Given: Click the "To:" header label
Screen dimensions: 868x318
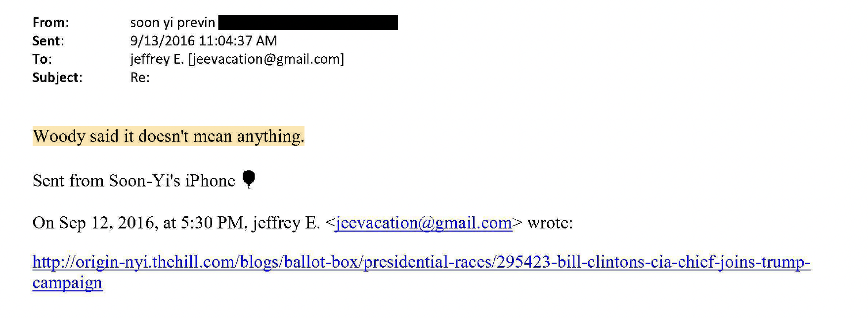Looking at the screenshot, I should pyautogui.click(x=42, y=59).
